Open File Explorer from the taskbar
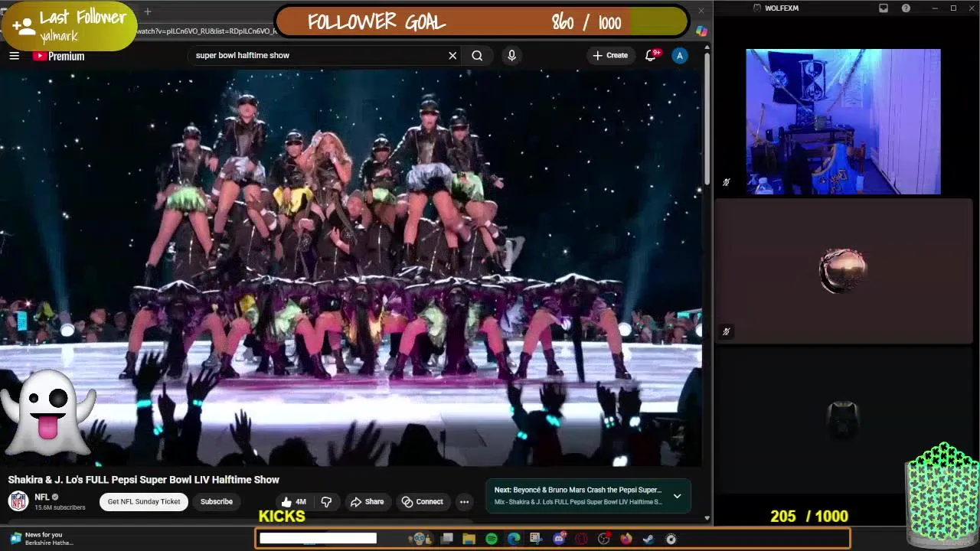Screen dimensions: 980x551 tap(469, 539)
